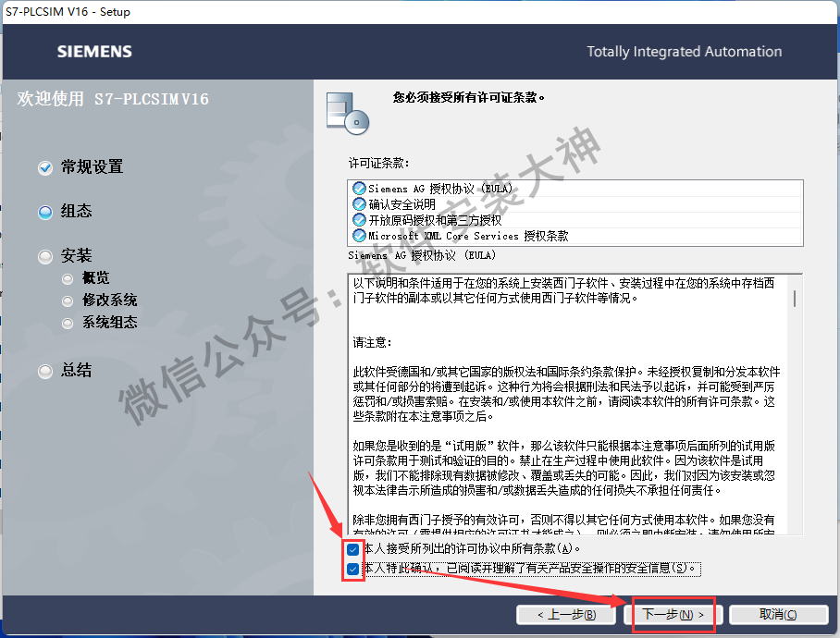The height and width of the screenshot is (638, 840).
Task: Click the Totally Integrated Automation header text
Action: (684, 52)
